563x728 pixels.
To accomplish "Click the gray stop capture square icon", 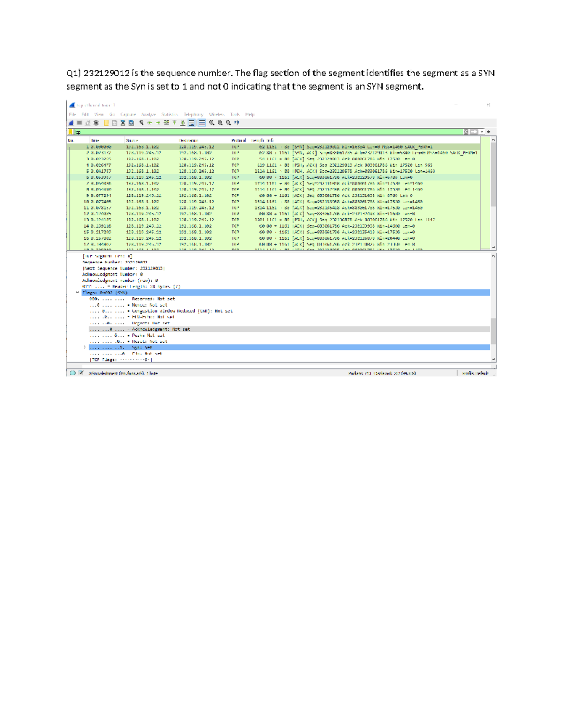I will tap(79, 123).
